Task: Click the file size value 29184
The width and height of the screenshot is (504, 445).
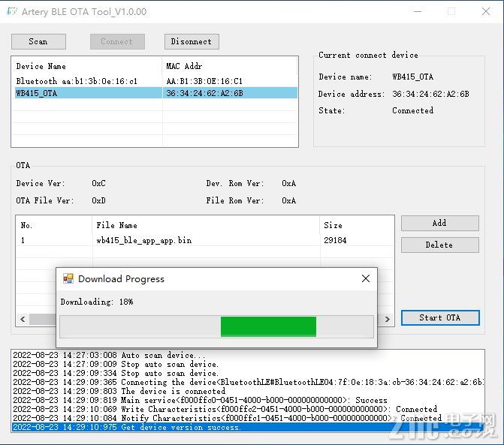Action: (335, 240)
